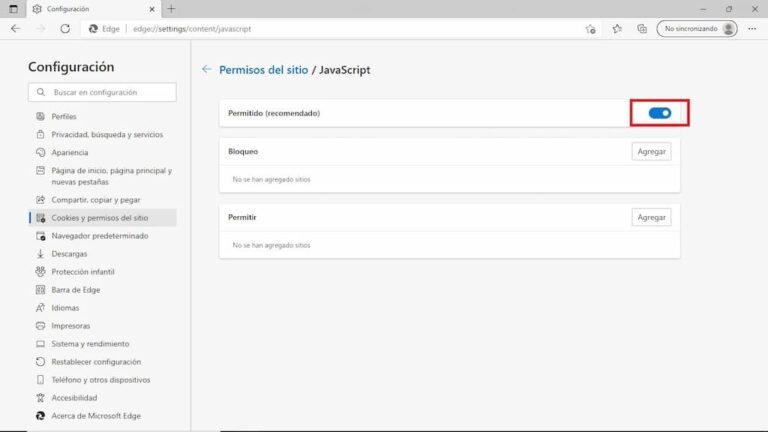Viewport: 768px width, 432px height.
Task: Open the Favorites list icon
Action: click(x=617, y=29)
